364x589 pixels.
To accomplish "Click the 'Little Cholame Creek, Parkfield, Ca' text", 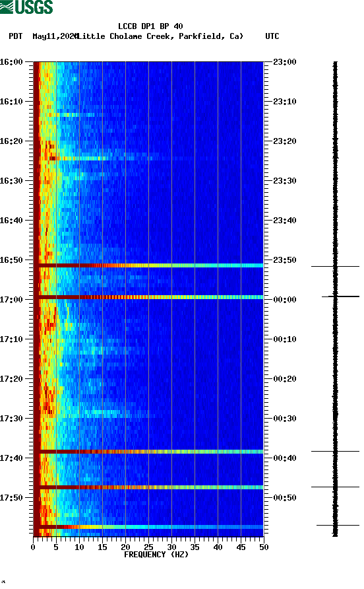I will [x=160, y=36].
